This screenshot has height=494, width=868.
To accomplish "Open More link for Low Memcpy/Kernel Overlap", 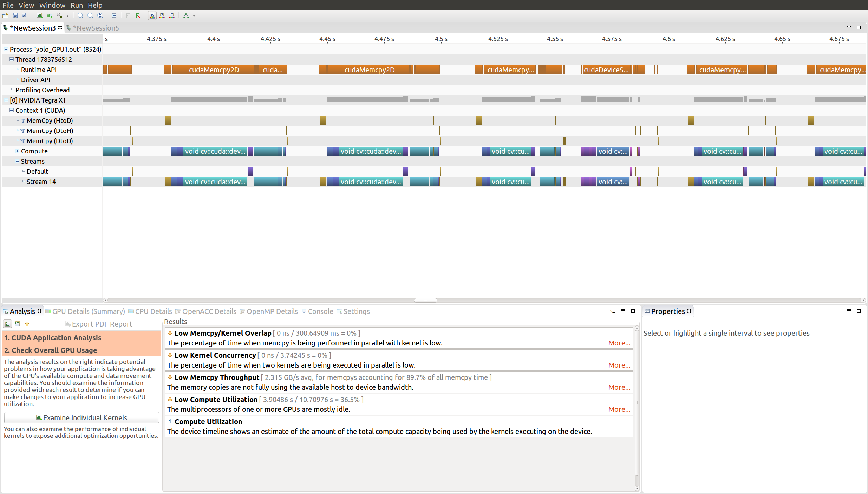I will pyautogui.click(x=619, y=343).
